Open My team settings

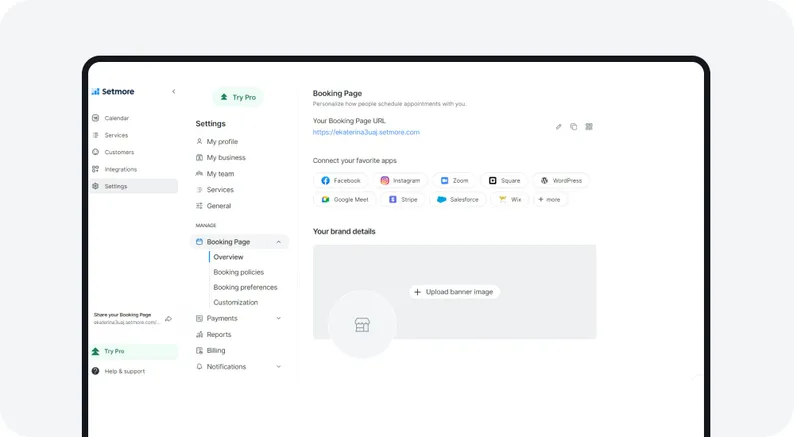tap(215, 174)
